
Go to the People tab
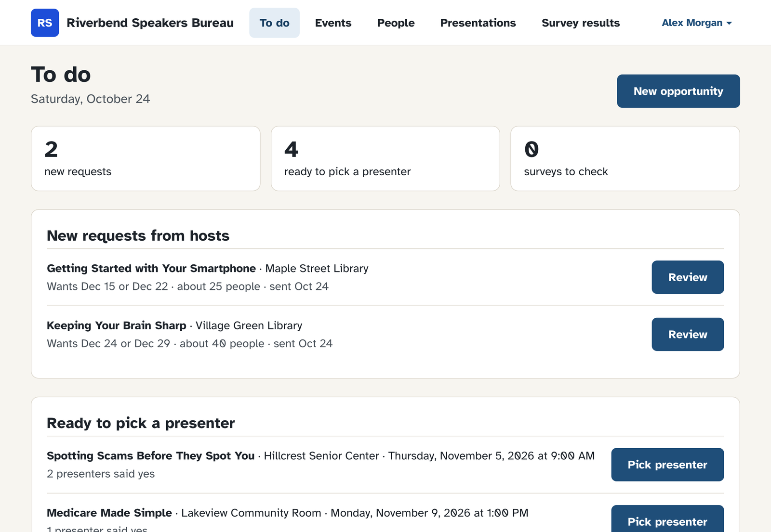[396, 23]
